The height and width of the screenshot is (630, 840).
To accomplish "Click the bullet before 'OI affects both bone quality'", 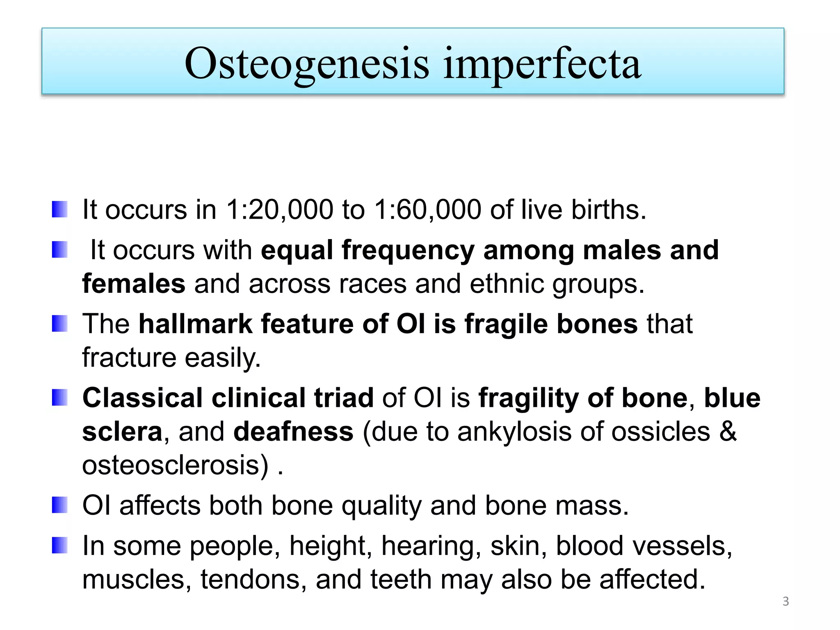I will [59, 505].
